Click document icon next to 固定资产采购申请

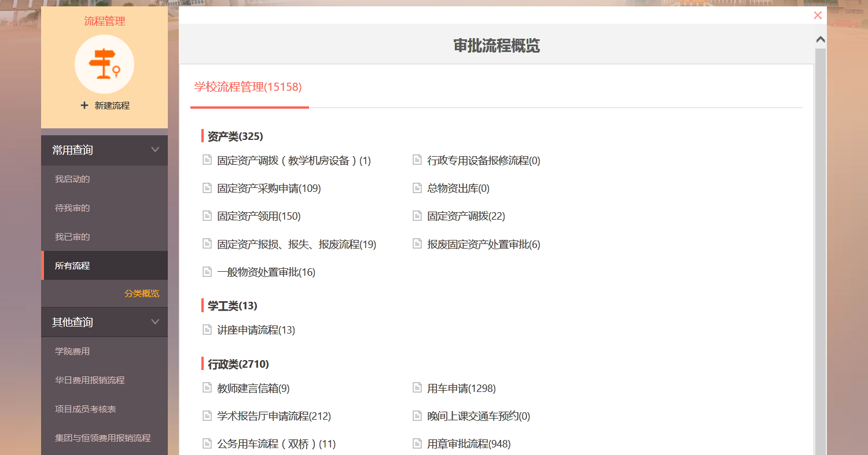click(x=207, y=188)
